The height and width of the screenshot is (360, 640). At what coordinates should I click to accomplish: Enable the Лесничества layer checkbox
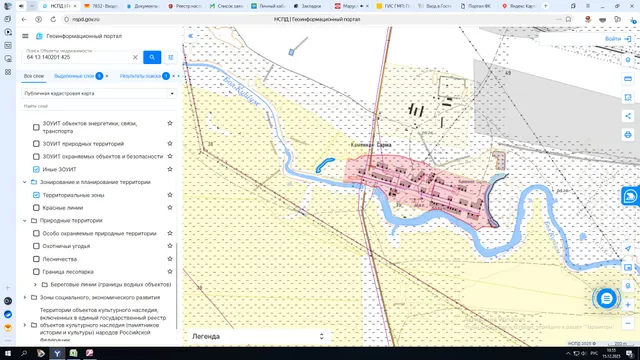pyautogui.click(x=36, y=259)
